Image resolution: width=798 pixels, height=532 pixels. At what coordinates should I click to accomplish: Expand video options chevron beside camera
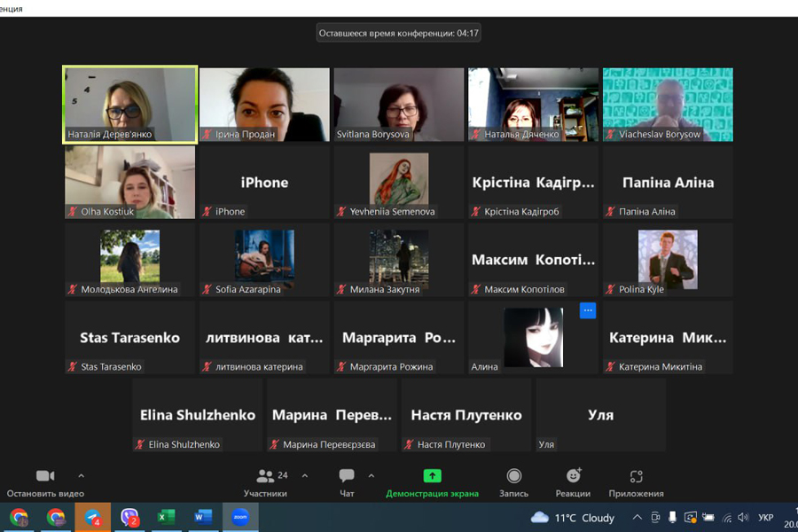coord(82,476)
